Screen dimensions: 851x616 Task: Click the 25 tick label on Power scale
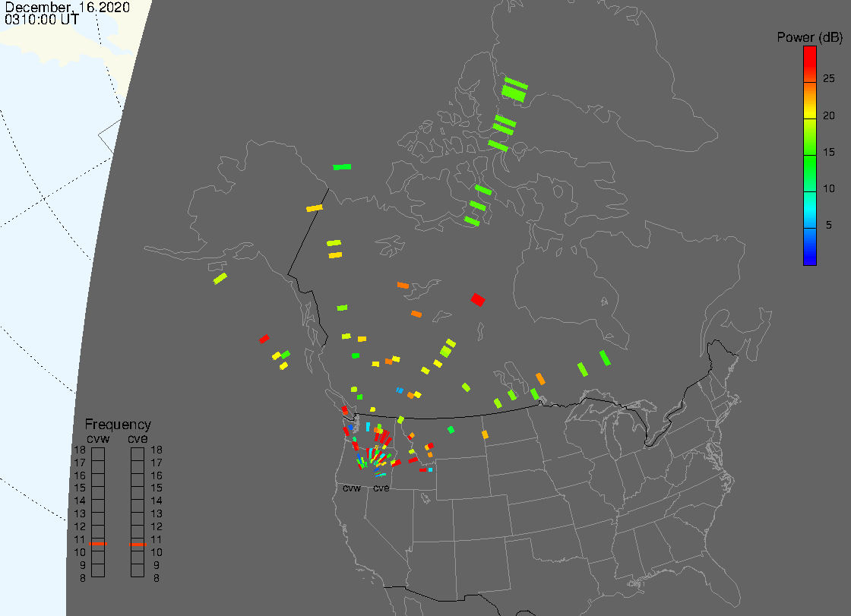point(828,78)
